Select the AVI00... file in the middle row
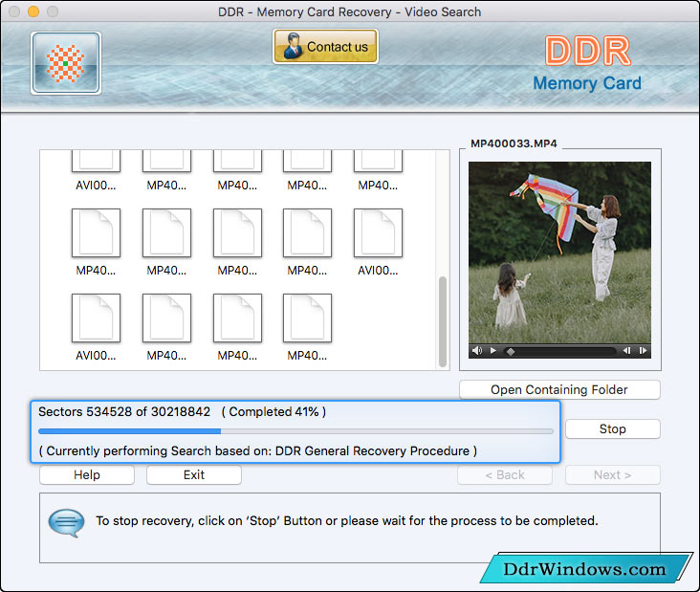Image resolution: width=700 pixels, height=592 pixels. 378,242
